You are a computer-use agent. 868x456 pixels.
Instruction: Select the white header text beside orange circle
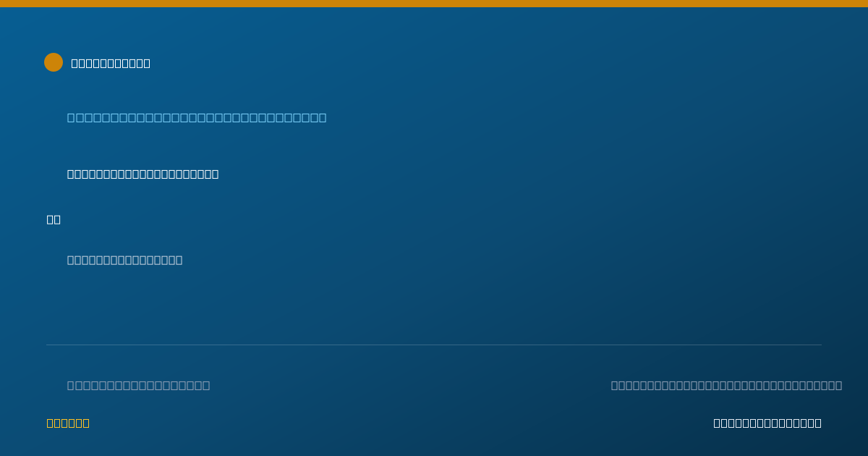click(111, 63)
